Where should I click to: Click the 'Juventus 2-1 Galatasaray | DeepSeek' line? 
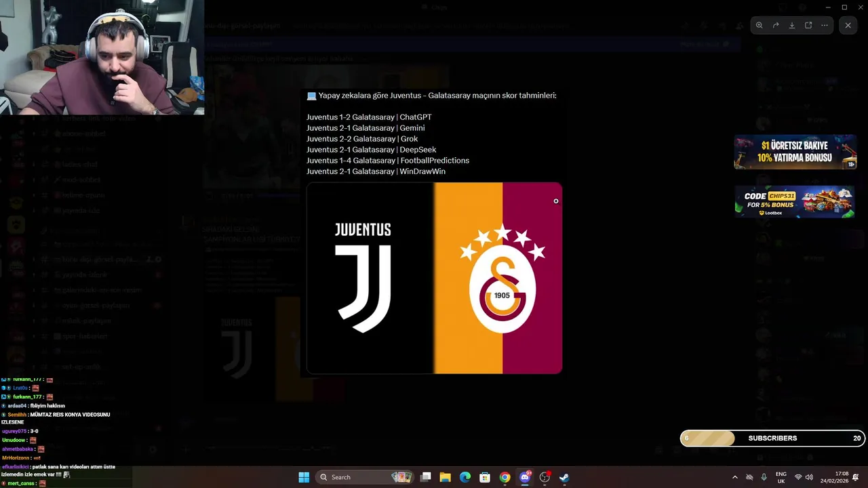point(372,150)
